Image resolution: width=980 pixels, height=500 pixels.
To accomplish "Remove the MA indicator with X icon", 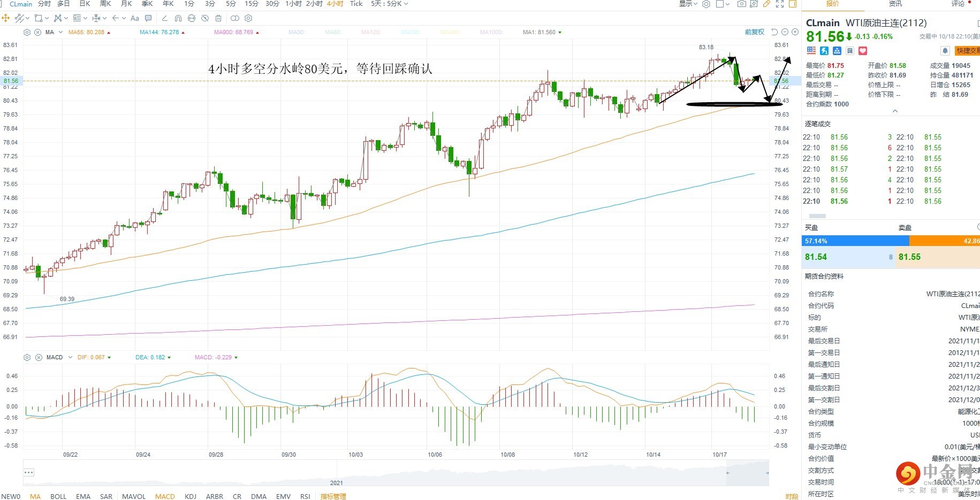I will pyautogui.click(x=38, y=32).
